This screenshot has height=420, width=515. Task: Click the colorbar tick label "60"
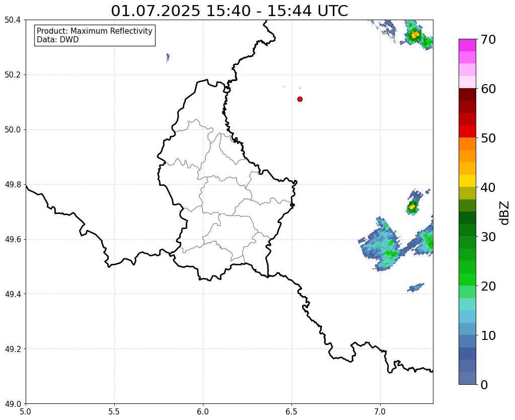click(x=488, y=89)
